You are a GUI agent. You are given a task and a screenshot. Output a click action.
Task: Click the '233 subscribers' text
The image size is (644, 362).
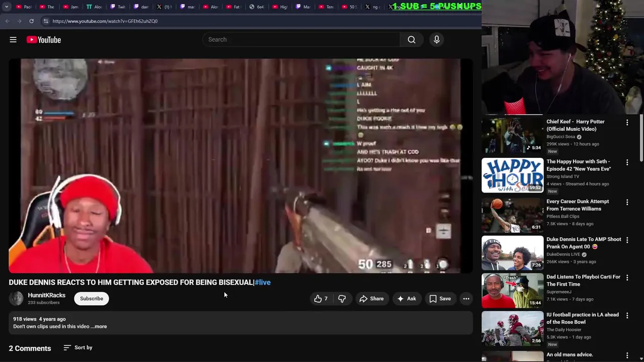44,303
